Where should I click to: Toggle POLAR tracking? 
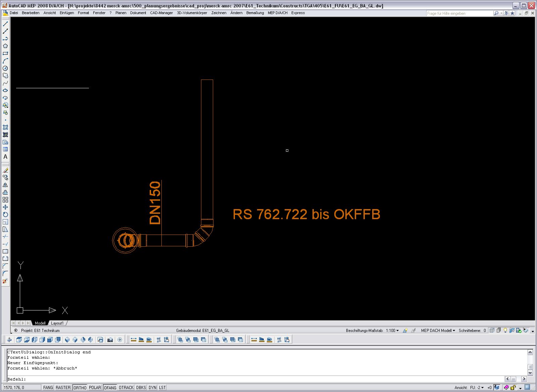95,387
